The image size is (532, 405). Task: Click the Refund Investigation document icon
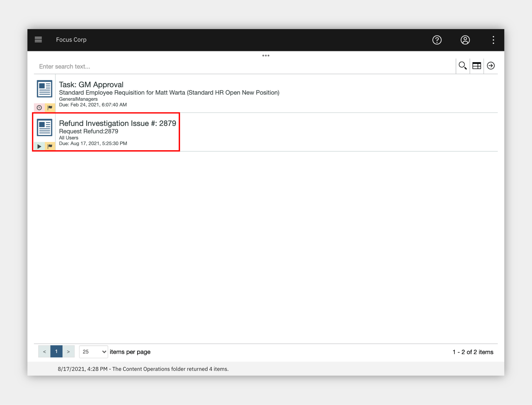pos(44,127)
